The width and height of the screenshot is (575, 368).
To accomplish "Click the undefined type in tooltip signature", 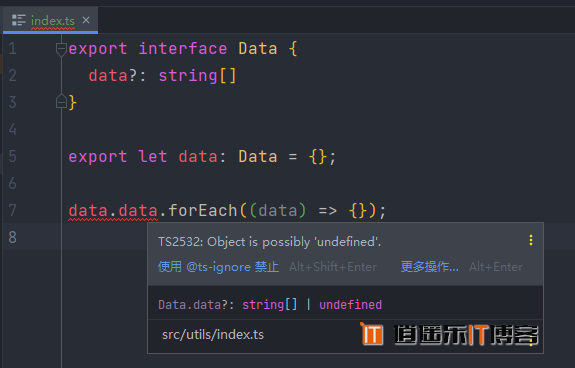I will pos(350,305).
